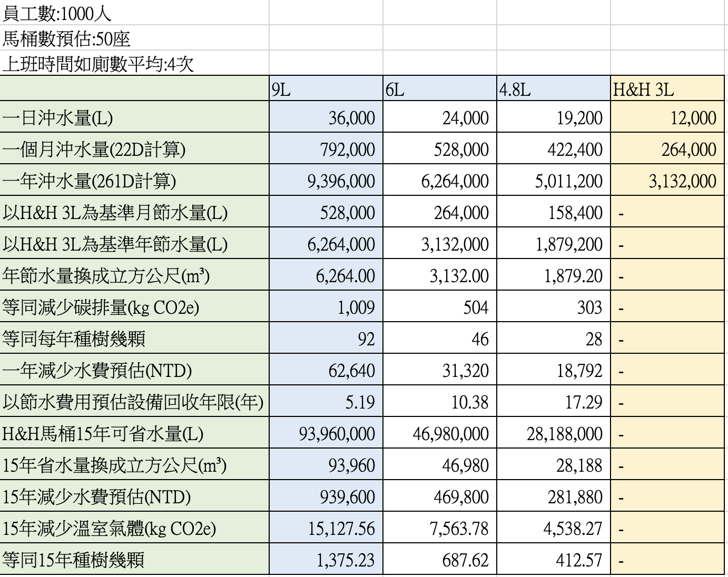This screenshot has height=577, width=728.
Task: Select the cell with value 93,960,000
Action: 326,433
